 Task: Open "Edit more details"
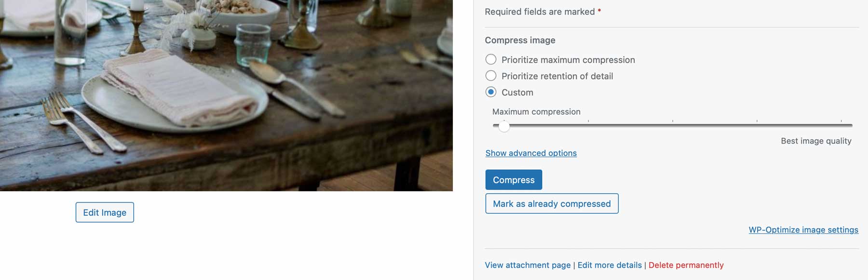609,265
